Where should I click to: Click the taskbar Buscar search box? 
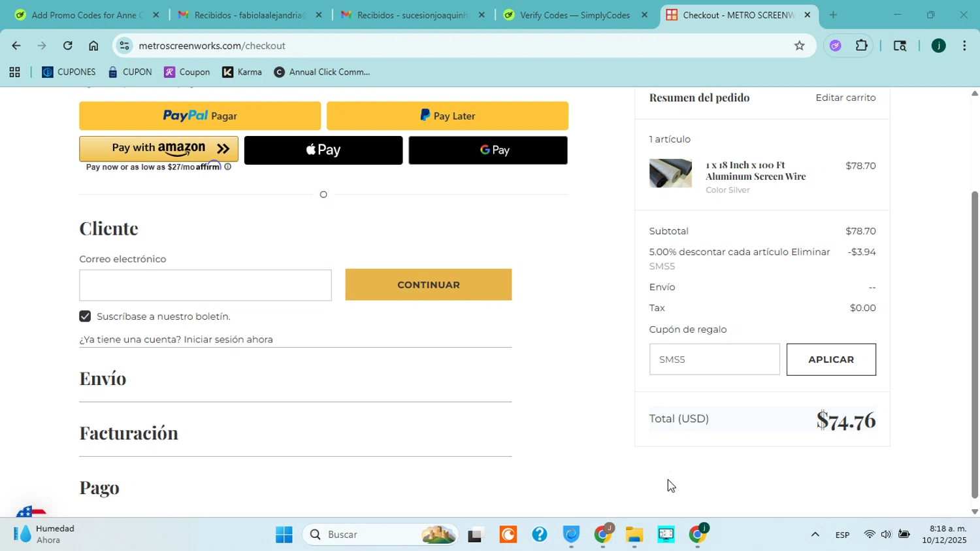pos(380,535)
